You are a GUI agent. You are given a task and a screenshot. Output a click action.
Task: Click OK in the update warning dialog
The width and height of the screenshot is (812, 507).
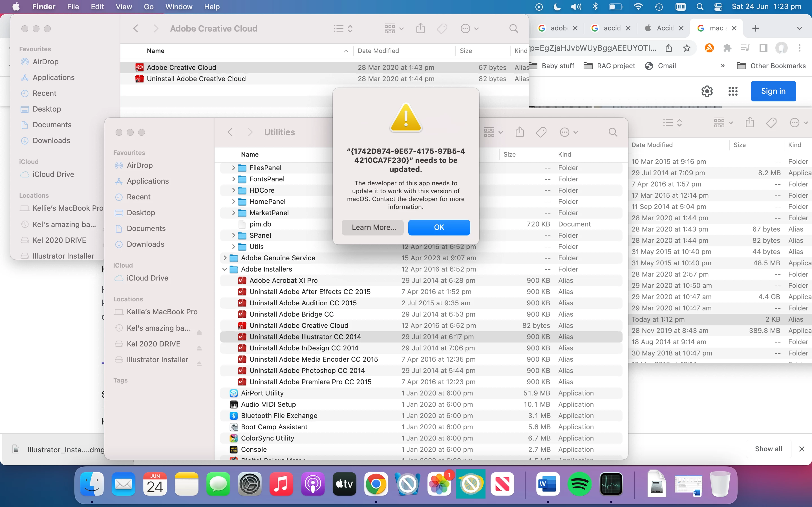[439, 227]
